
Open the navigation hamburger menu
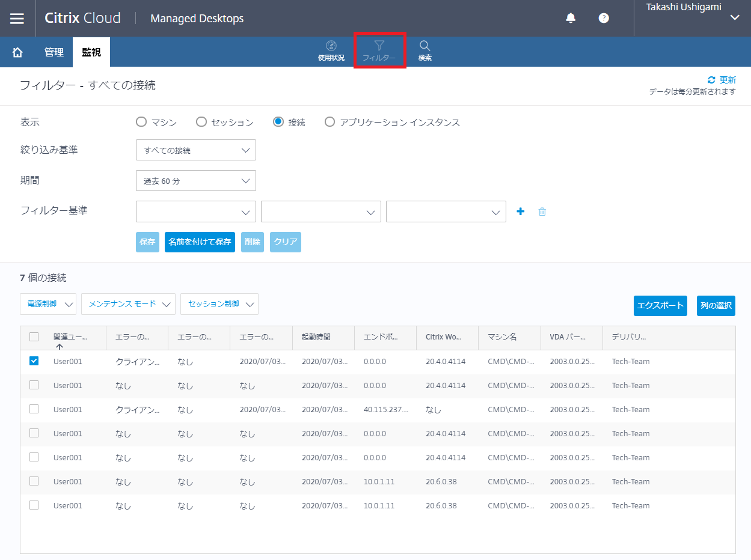[17, 18]
